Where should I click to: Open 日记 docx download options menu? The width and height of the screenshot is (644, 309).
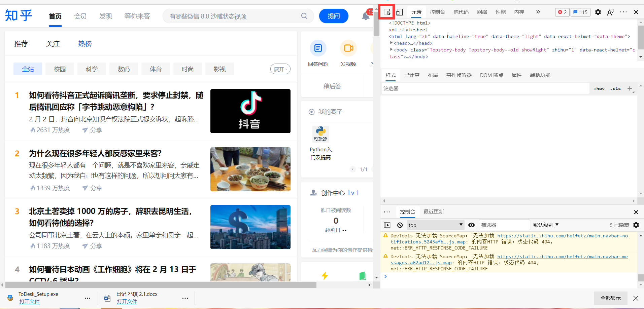[x=185, y=298]
